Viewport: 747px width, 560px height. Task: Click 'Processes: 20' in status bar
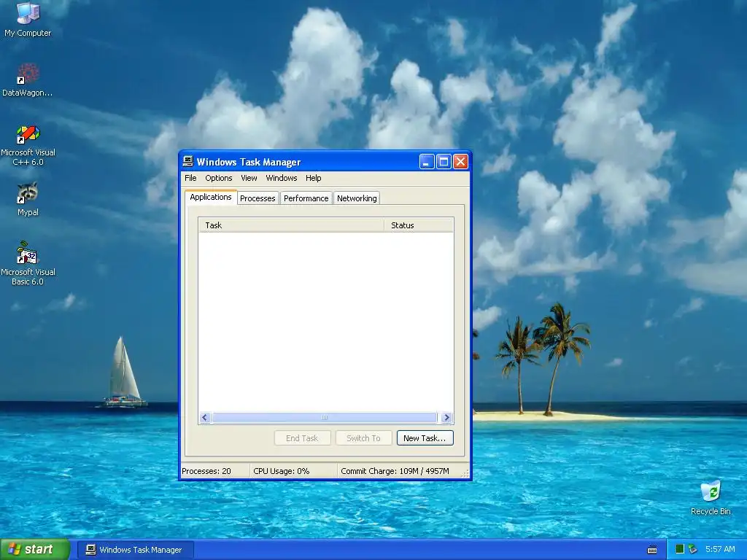pos(206,471)
